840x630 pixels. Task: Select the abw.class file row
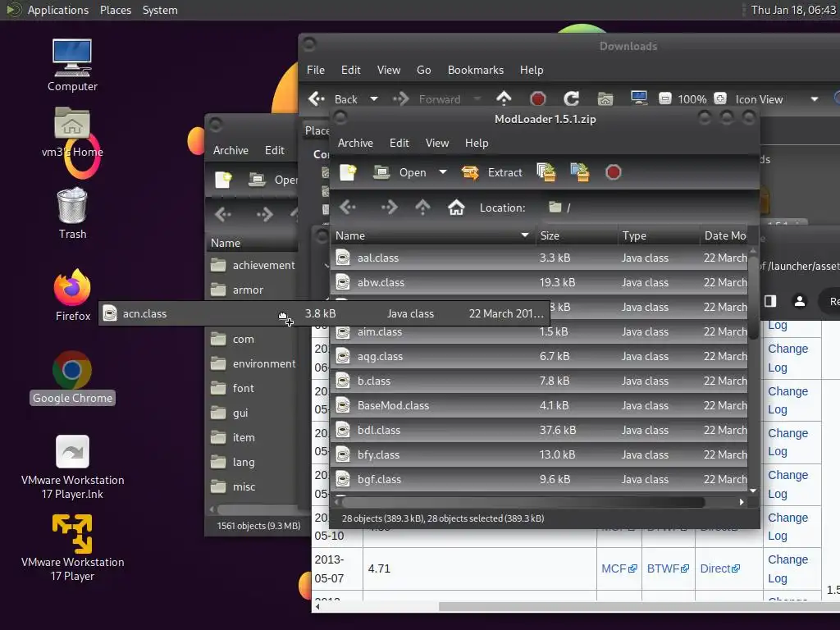(539, 282)
